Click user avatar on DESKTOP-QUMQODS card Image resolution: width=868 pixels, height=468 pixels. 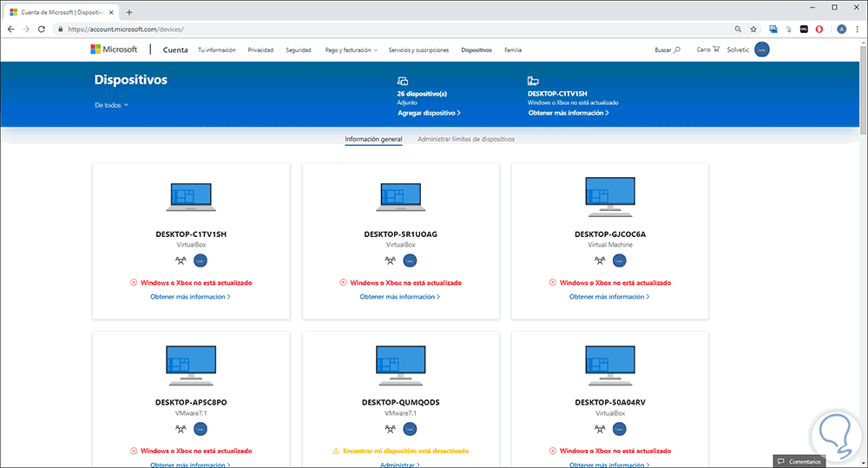click(x=411, y=429)
